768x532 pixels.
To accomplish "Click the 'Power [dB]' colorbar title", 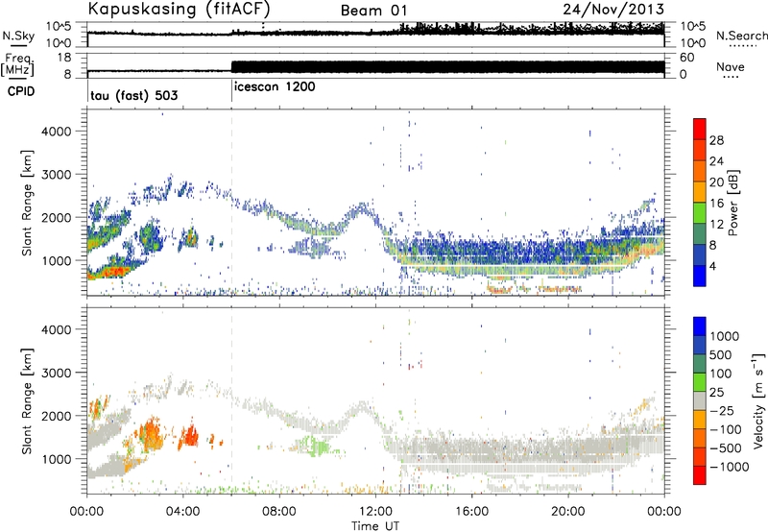I will (x=732, y=203).
